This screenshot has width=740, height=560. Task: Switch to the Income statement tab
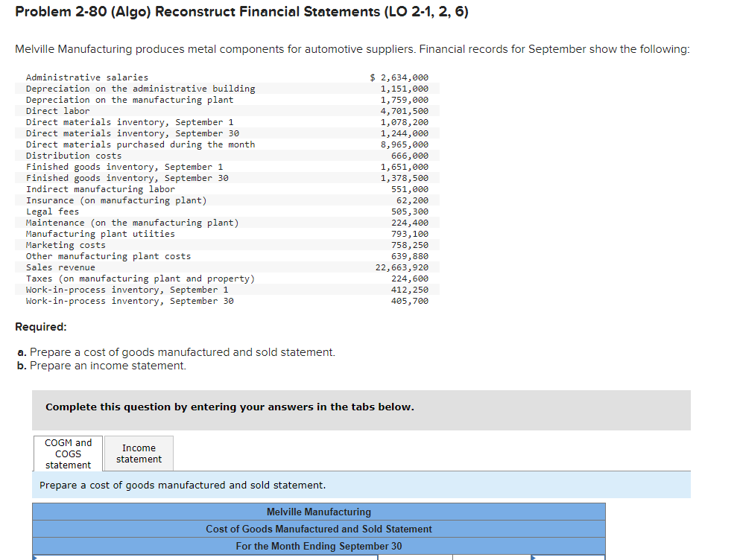[x=139, y=454]
